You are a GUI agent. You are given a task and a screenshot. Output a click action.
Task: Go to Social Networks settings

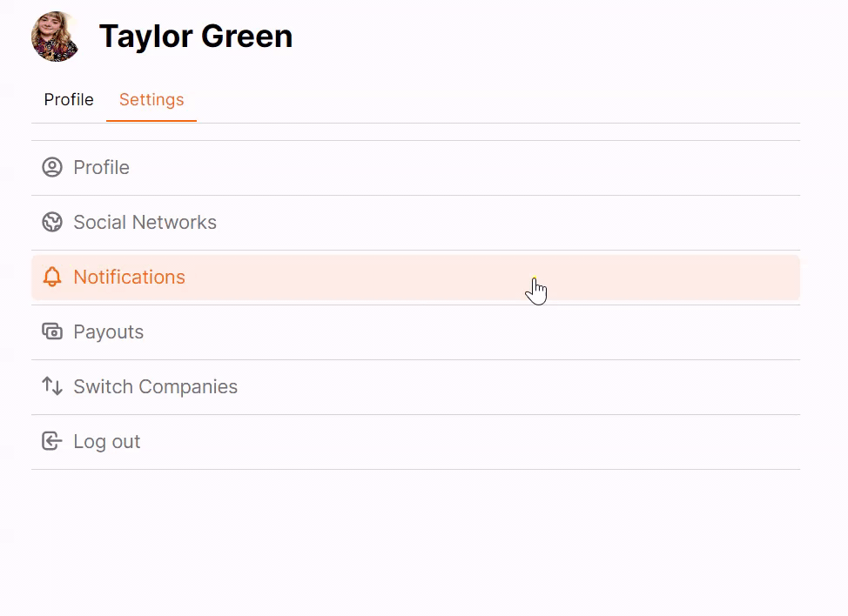click(x=145, y=222)
